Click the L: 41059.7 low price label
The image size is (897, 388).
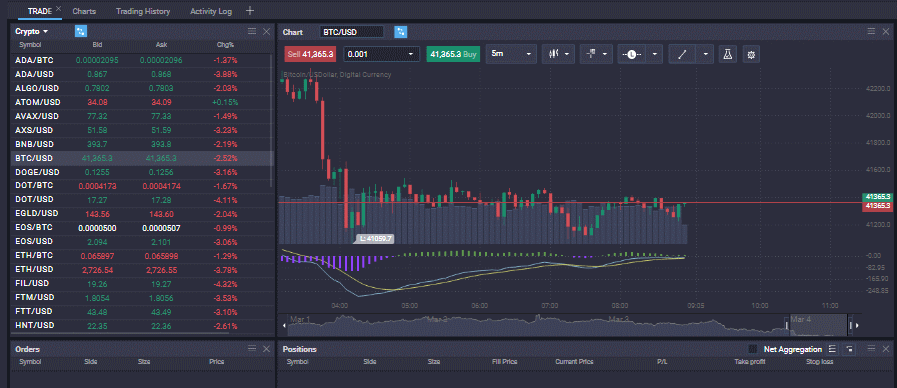[x=375, y=239]
